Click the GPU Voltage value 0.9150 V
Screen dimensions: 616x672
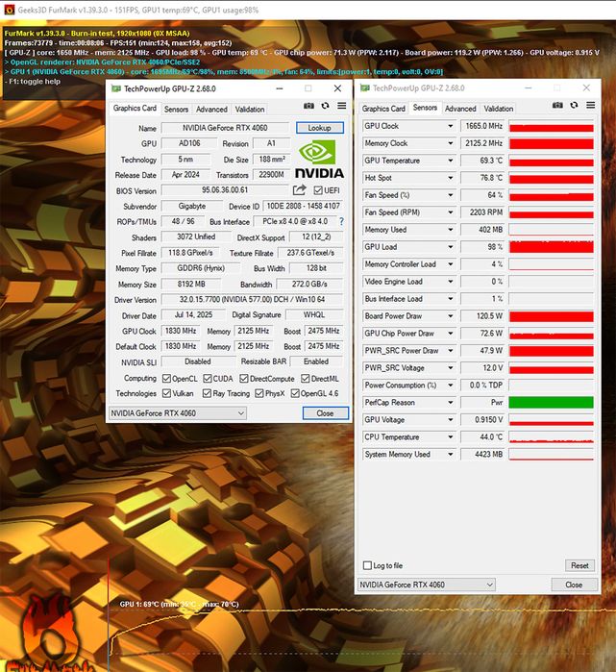click(483, 419)
